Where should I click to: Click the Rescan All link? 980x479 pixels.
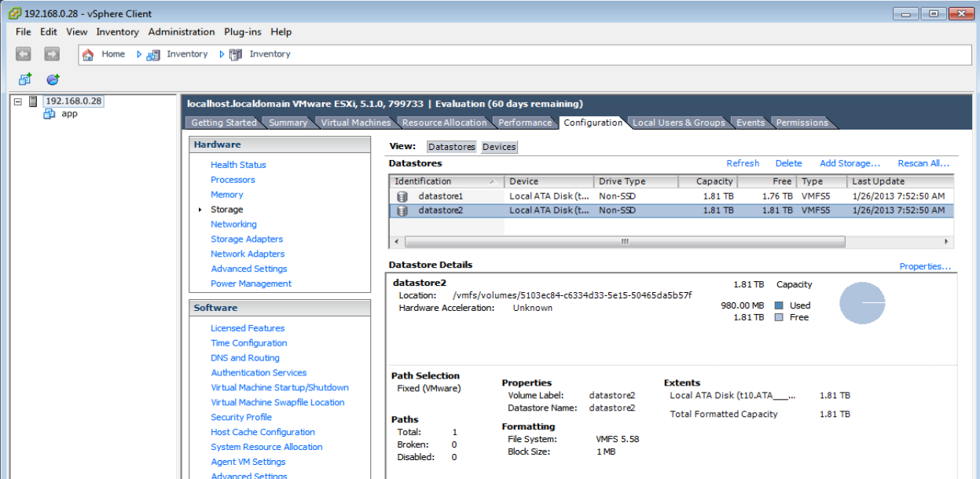click(923, 163)
